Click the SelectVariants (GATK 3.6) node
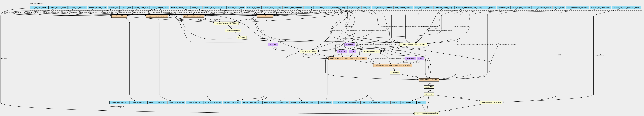 [x=490, y=102]
